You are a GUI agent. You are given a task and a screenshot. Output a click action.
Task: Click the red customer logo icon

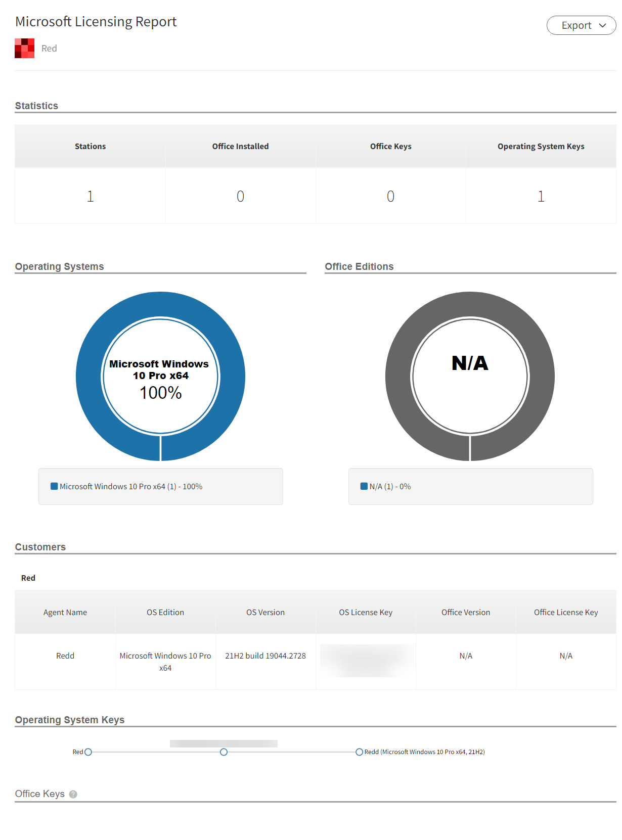24,48
